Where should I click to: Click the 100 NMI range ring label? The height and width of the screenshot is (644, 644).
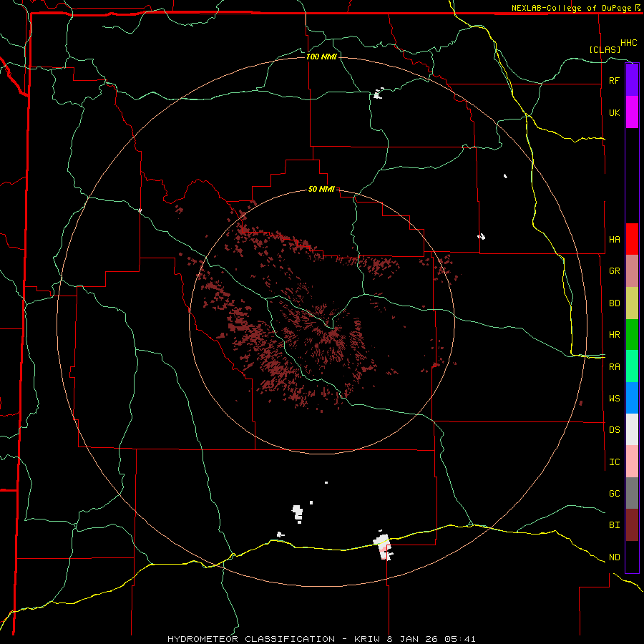tap(321, 57)
